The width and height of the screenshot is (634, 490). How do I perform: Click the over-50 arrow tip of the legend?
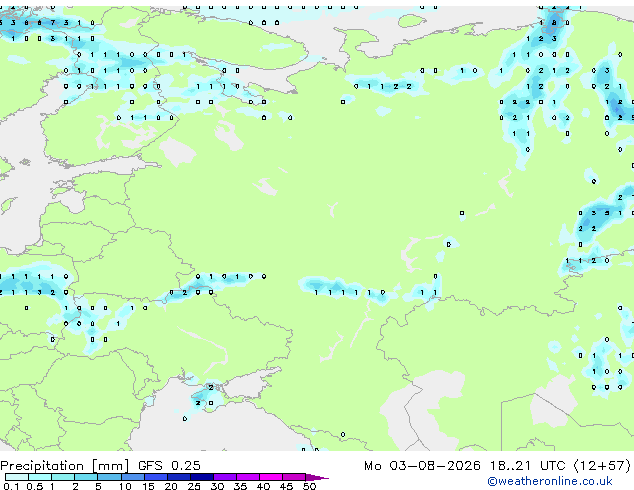[x=317, y=477]
